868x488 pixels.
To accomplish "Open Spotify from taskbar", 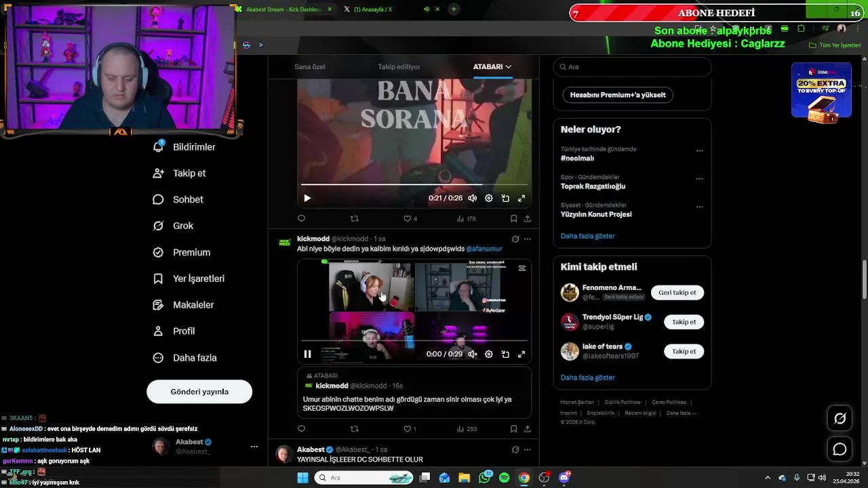I will click(504, 478).
